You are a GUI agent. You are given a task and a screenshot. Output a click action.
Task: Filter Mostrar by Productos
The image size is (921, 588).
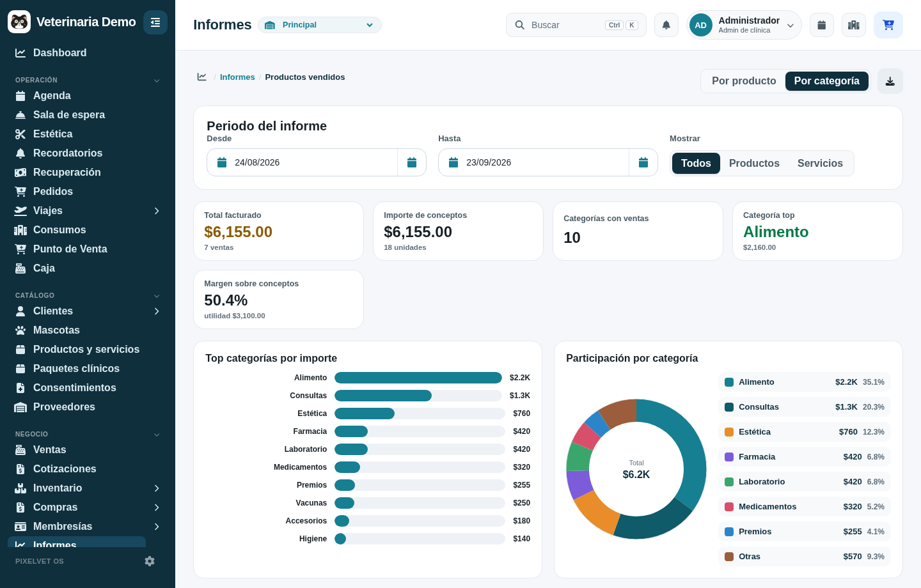pos(754,163)
